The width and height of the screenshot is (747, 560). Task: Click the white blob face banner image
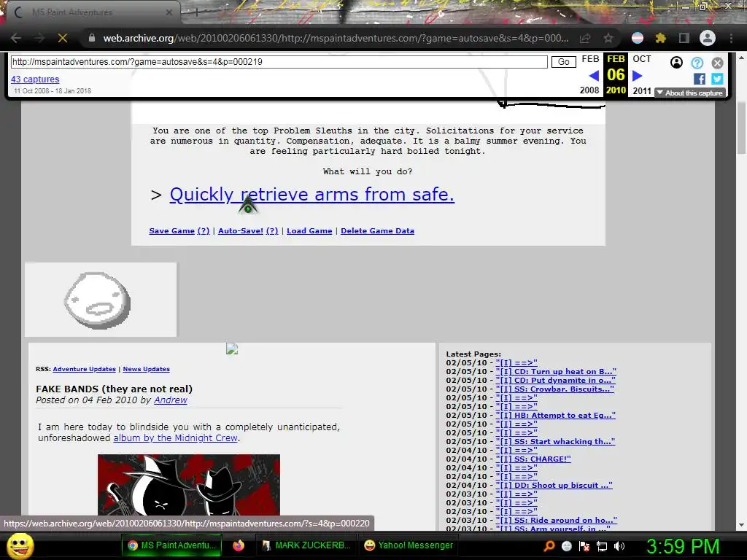pyautogui.click(x=101, y=300)
